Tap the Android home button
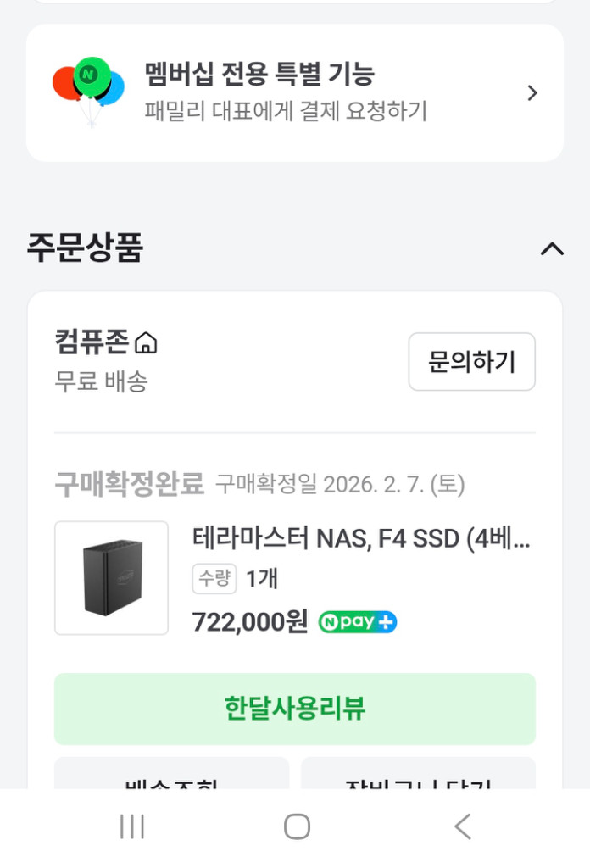The height and width of the screenshot is (868, 590). [x=295, y=826]
